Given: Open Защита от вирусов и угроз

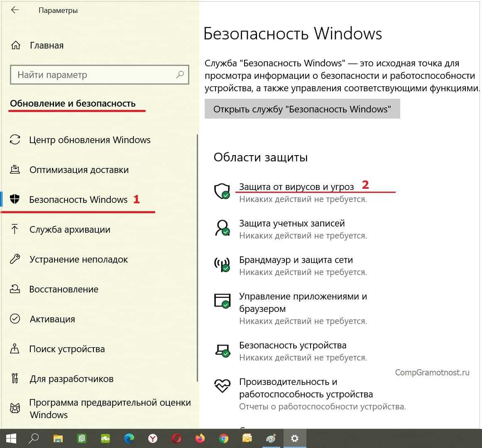Looking at the screenshot, I should (296, 187).
